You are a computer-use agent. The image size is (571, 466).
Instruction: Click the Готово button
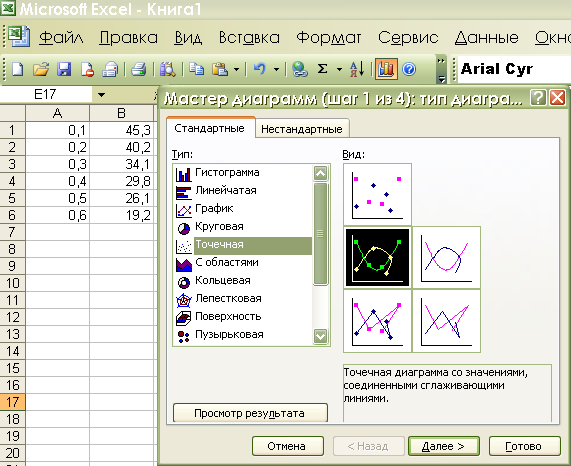[524, 446]
